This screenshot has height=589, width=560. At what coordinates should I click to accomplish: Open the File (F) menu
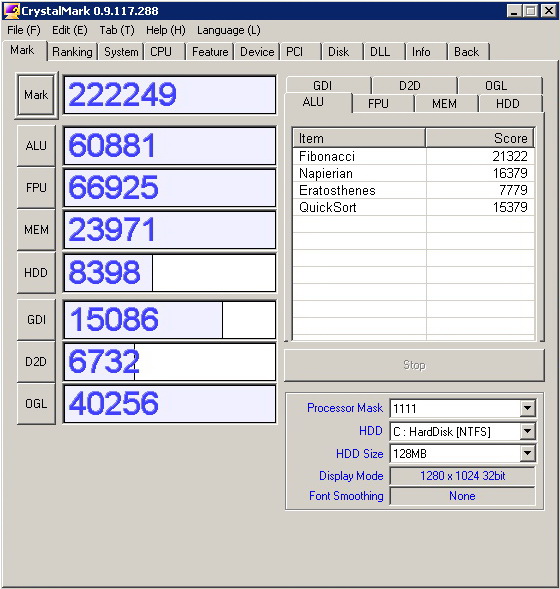coord(24,30)
